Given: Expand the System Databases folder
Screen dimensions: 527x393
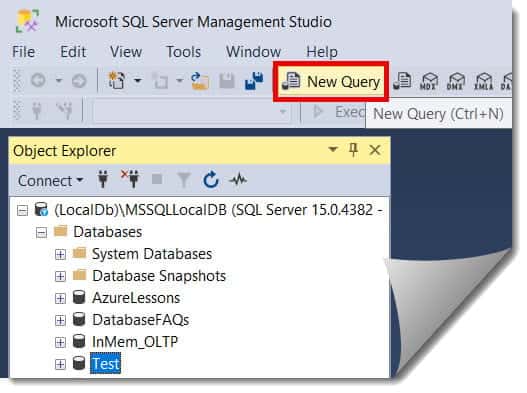Looking at the screenshot, I should tap(60, 254).
